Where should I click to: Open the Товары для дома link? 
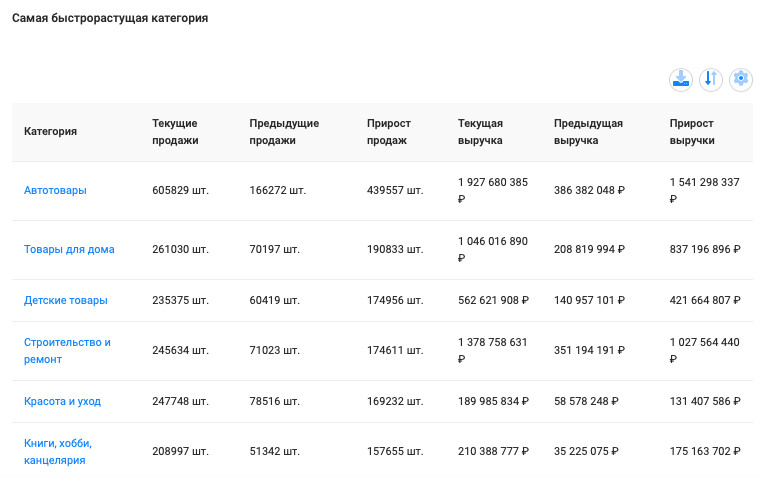point(69,249)
